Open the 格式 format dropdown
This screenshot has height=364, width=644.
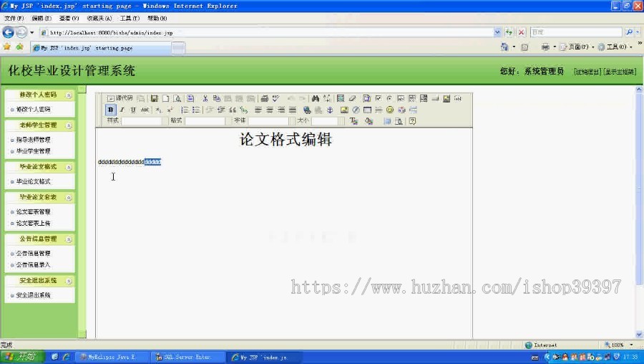click(x=208, y=121)
